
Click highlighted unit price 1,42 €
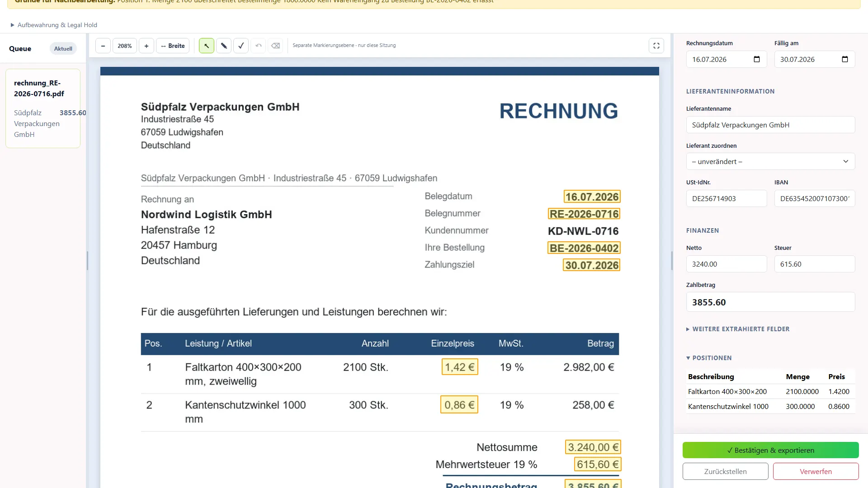tap(460, 367)
